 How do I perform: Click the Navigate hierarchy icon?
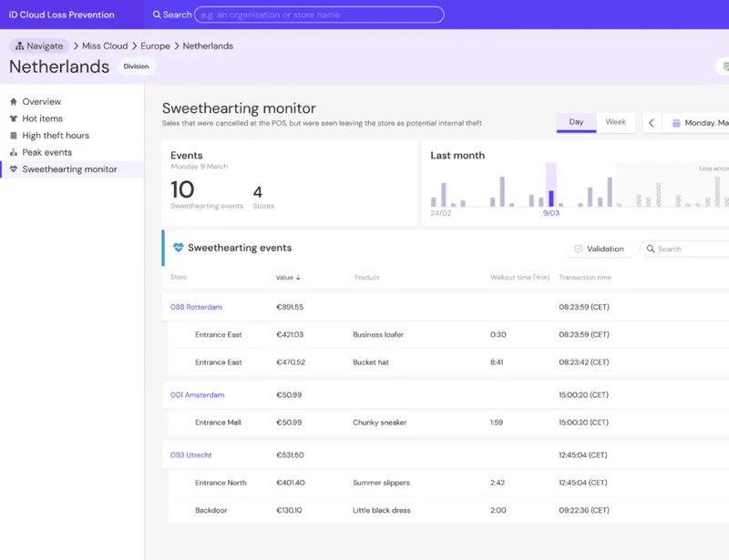click(19, 46)
